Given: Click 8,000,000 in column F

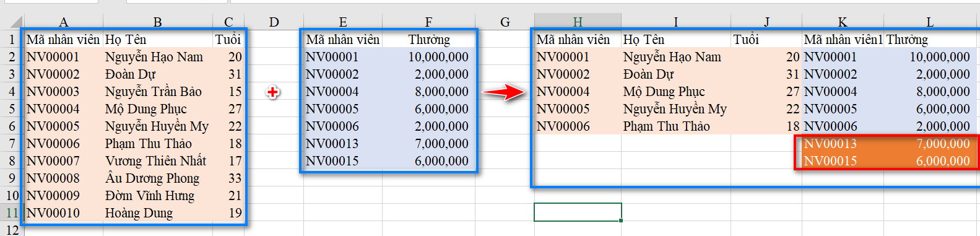Looking at the screenshot, I should coord(428,92).
